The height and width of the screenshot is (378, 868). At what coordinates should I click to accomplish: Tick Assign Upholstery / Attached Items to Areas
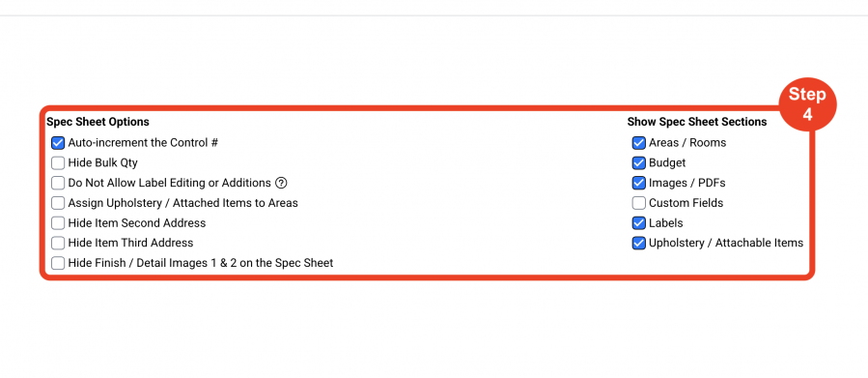(x=58, y=203)
